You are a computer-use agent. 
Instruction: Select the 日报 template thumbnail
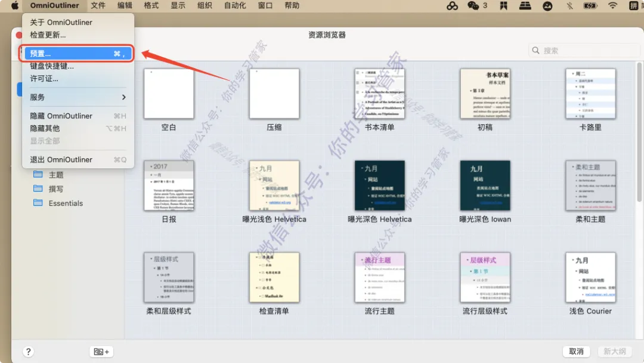[x=169, y=186]
